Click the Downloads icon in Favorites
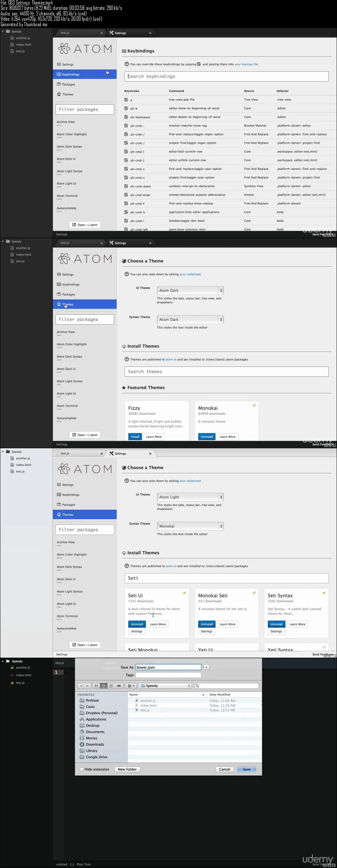The height and width of the screenshot is (868, 337). [x=82, y=744]
